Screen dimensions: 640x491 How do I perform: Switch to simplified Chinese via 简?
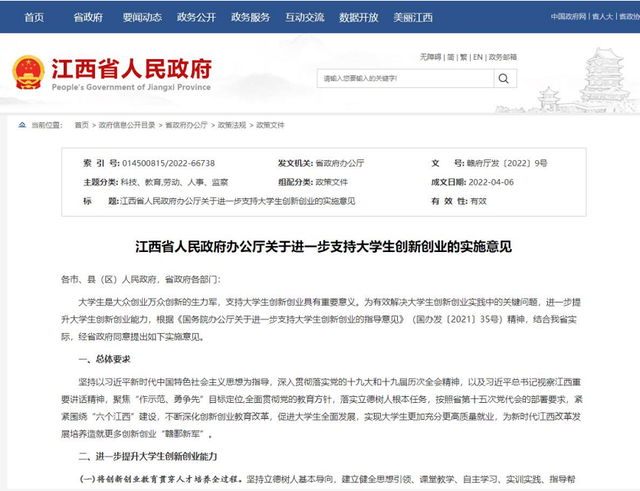point(451,57)
